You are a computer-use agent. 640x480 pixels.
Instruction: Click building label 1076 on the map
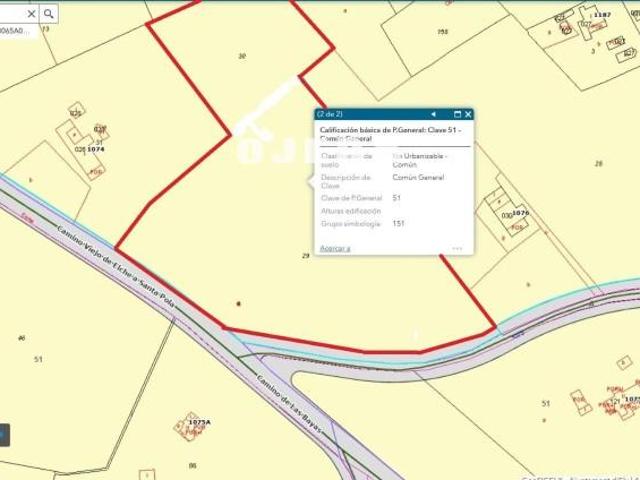point(520,213)
